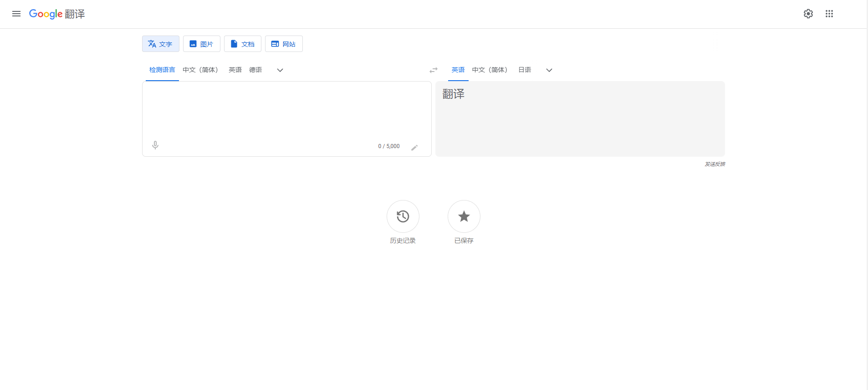Image resolution: width=868 pixels, height=390 pixels.
Task: Switch to 网站 website translation
Action: pyautogui.click(x=283, y=44)
